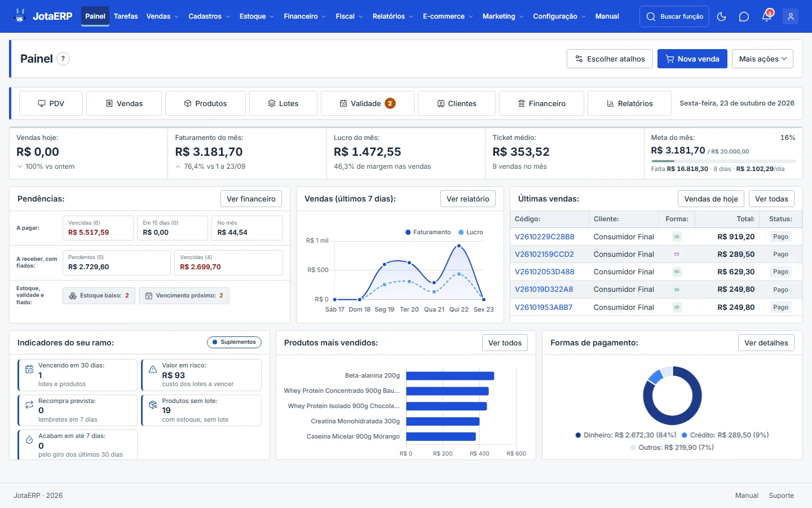Open the Financeiro shortcut button
812x508 pixels.
click(541, 103)
